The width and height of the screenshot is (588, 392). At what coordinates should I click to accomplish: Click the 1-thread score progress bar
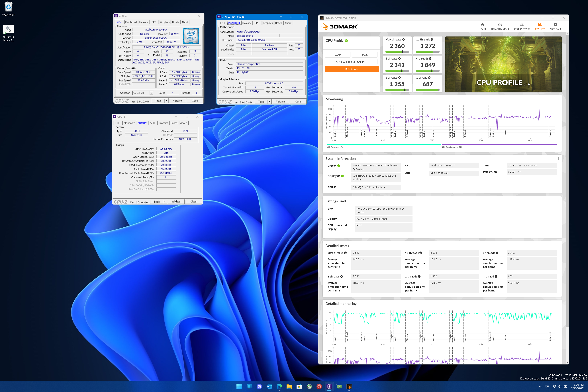click(428, 90)
